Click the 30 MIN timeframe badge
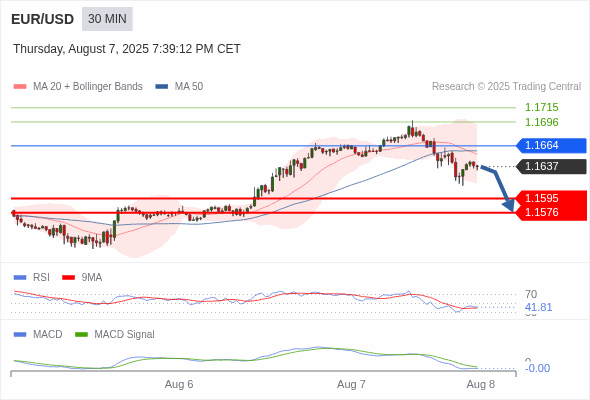This screenshot has width=590, height=400. pyautogui.click(x=107, y=19)
